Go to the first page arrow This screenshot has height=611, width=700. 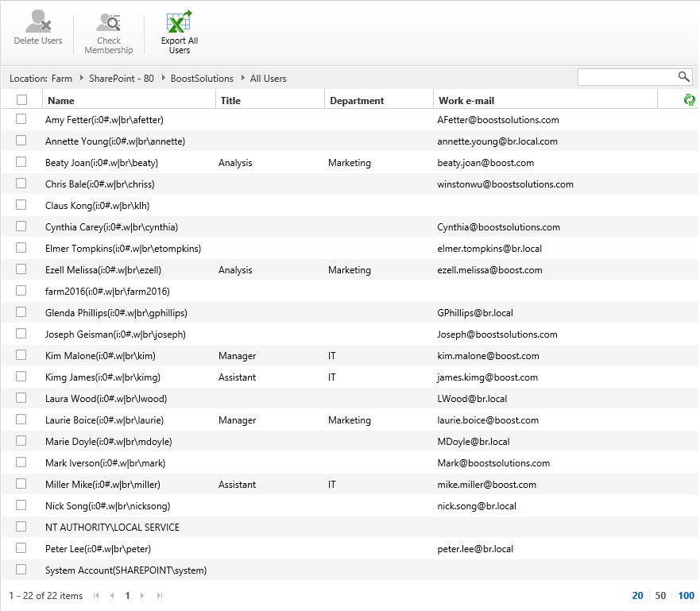tap(97, 595)
